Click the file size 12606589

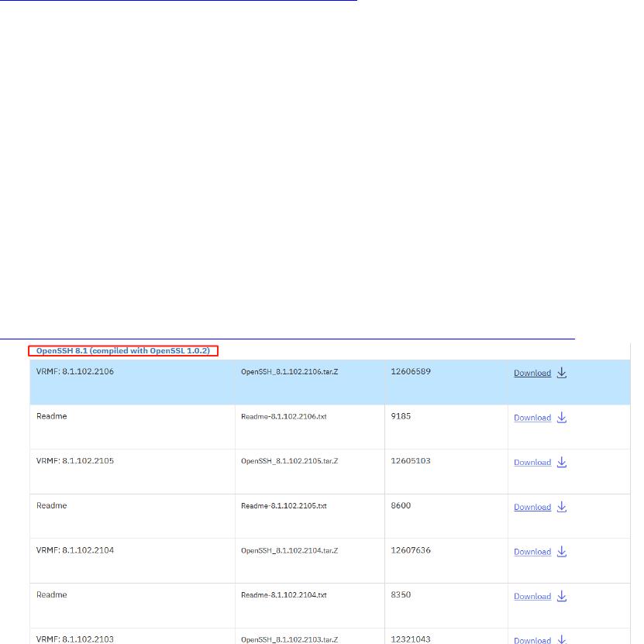[411, 372]
